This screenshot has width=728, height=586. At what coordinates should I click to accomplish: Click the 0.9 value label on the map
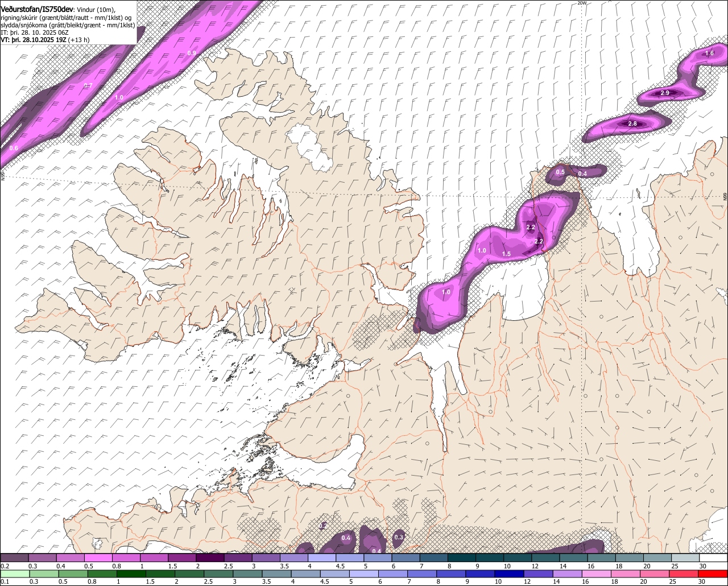coord(192,53)
